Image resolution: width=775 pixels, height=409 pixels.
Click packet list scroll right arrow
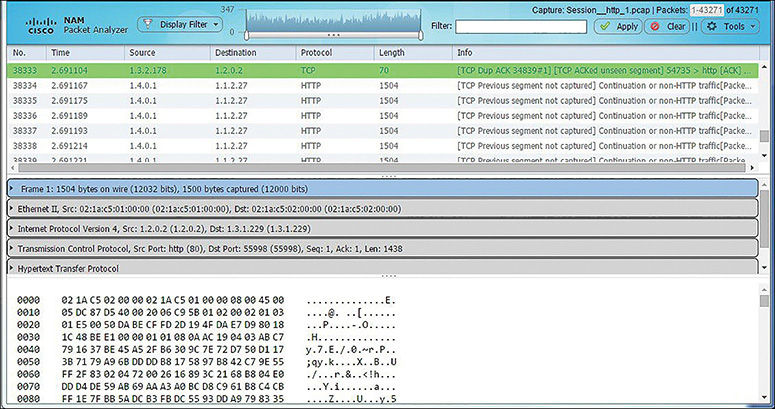pyautogui.click(x=752, y=168)
